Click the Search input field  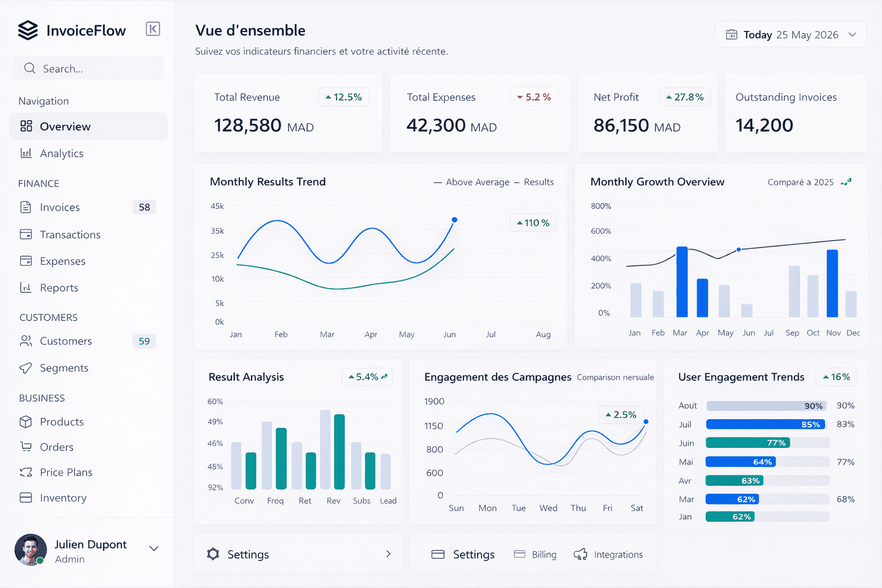(x=88, y=68)
